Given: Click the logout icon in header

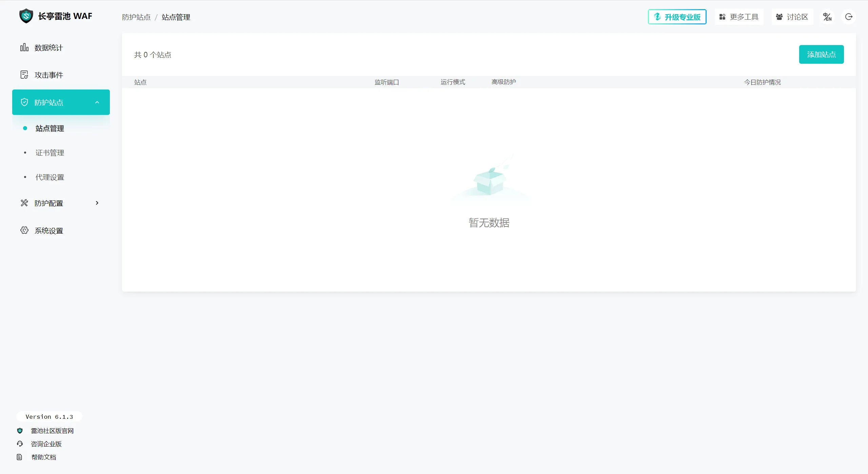Looking at the screenshot, I should [x=849, y=17].
